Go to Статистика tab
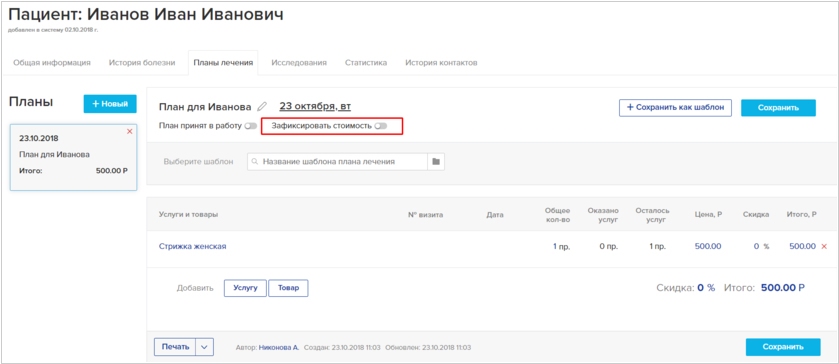This screenshot has height=364, width=839. 366,63
